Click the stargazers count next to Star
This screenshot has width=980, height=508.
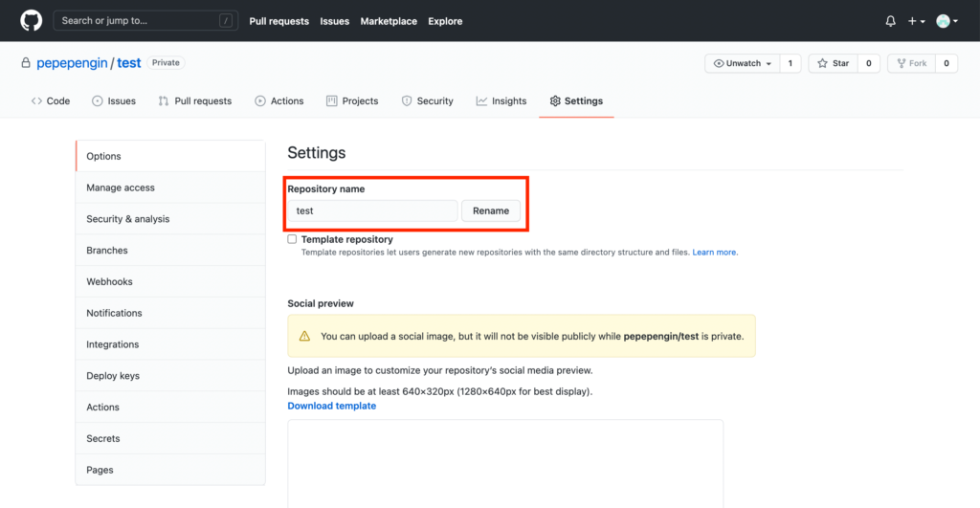coord(869,63)
